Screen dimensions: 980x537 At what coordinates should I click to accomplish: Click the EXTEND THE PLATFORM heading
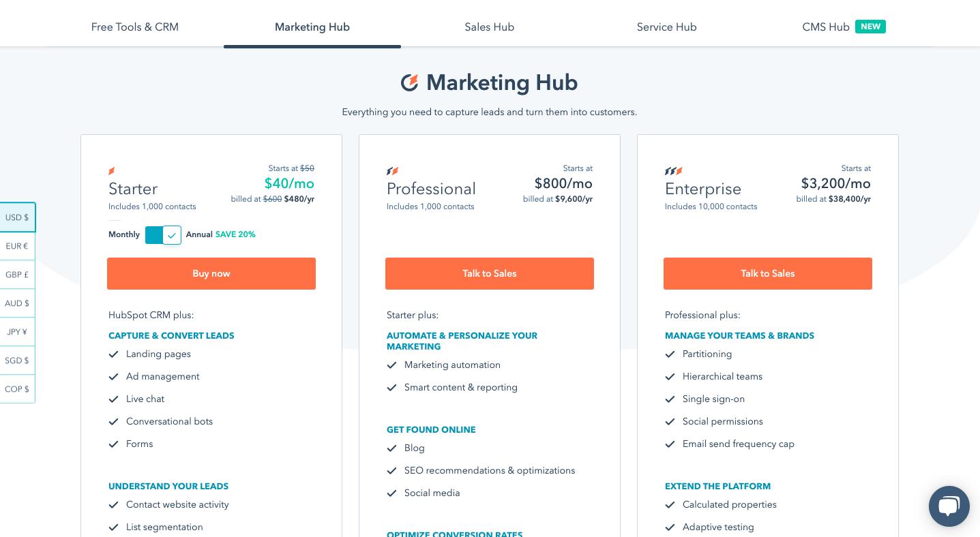pos(717,487)
